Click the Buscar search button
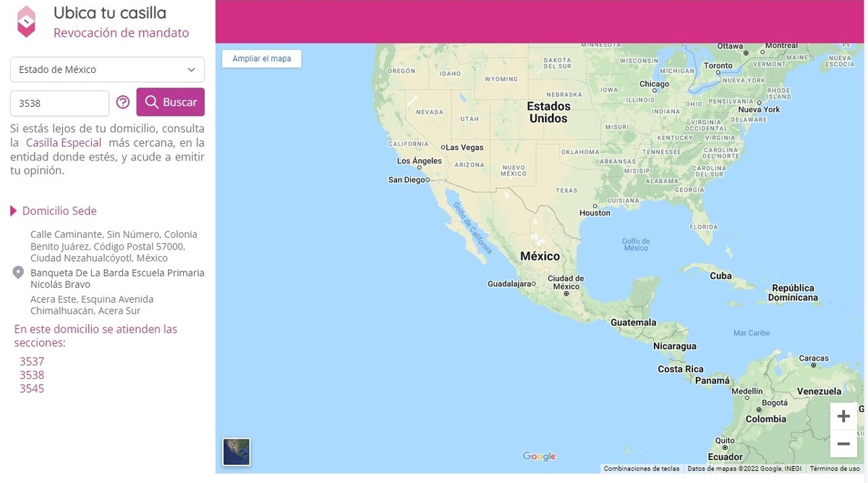Image resolution: width=868 pixels, height=483 pixels. (171, 102)
